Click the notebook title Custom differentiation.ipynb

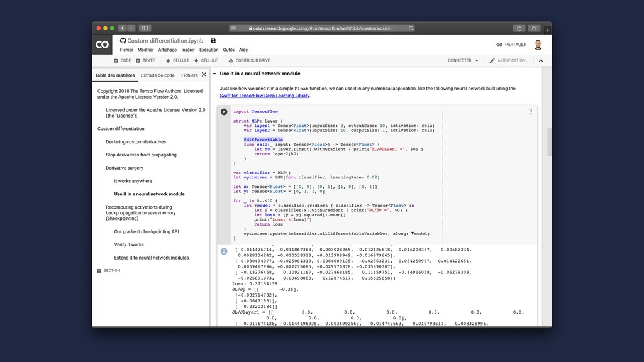[x=165, y=41]
